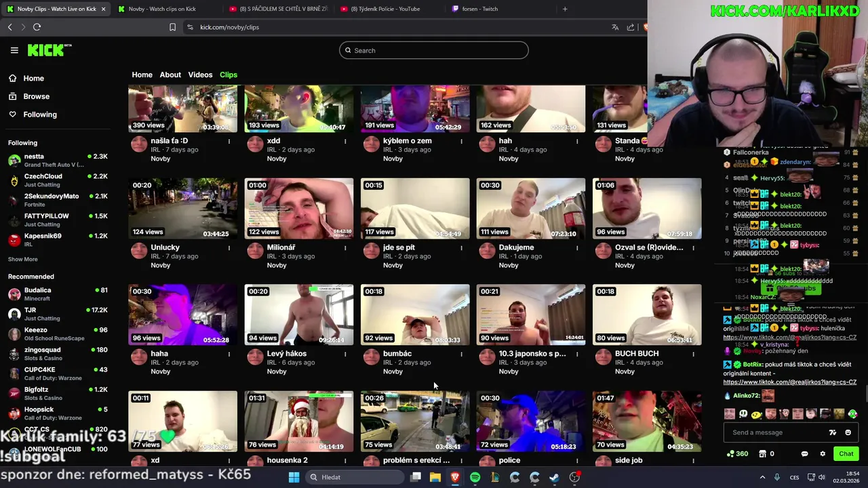Viewport: 868px width, 488px height.
Task: Play the 'Milionář' clip thumbnail
Action: pos(299,209)
